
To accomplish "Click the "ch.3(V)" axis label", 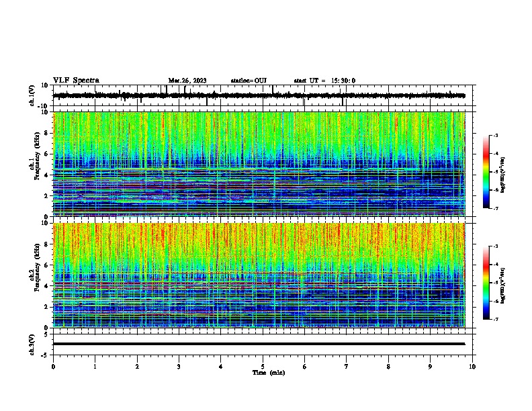I will click(x=32, y=345).
